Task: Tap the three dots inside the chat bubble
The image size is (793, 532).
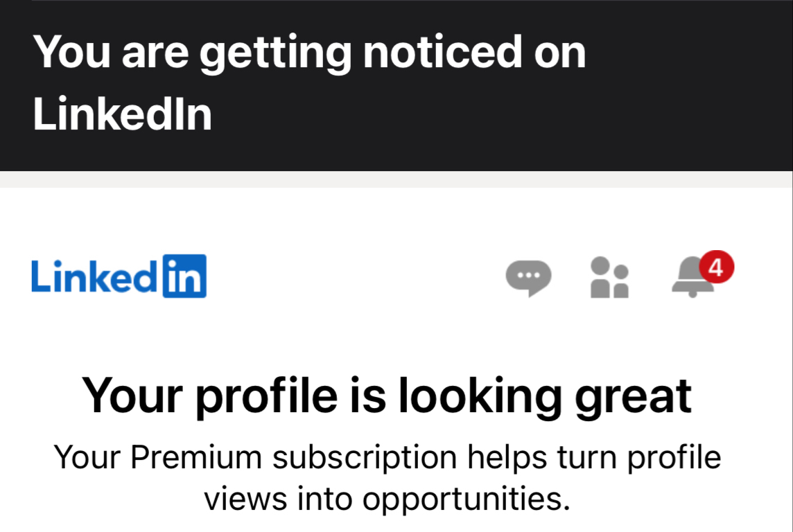Action: click(x=528, y=274)
